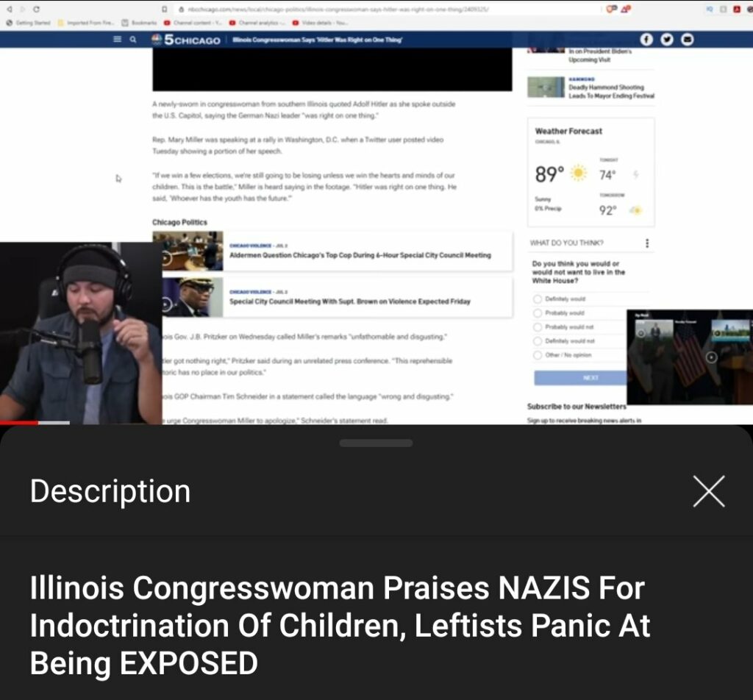Select 'Probably would not' poll option
This screenshot has height=700, width=753.
[x=538, y=327]
